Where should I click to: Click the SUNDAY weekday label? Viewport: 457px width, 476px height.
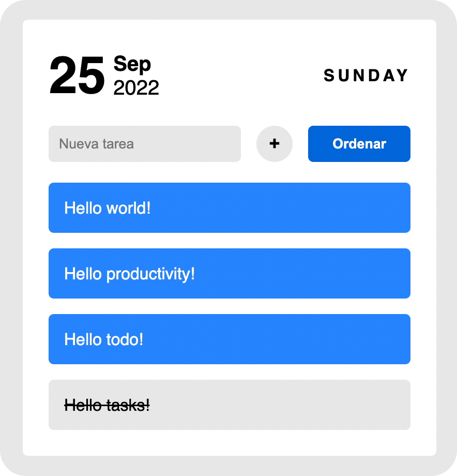366,76
